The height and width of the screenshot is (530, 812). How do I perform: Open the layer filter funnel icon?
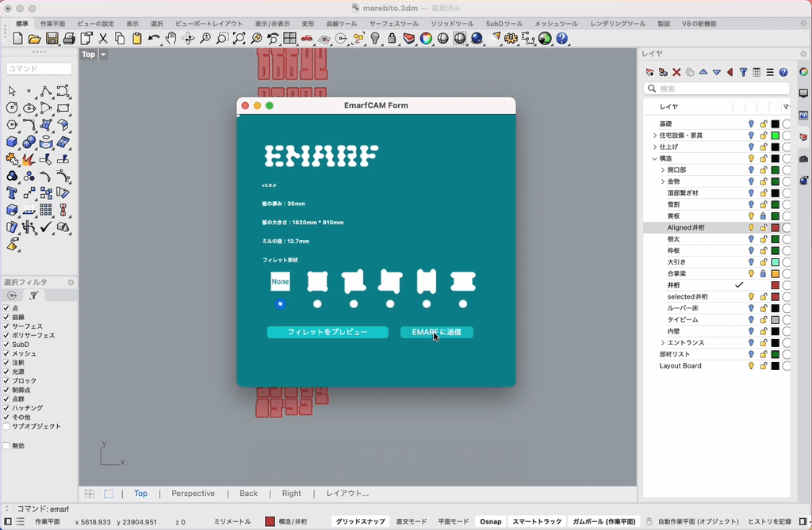[744, 71]
